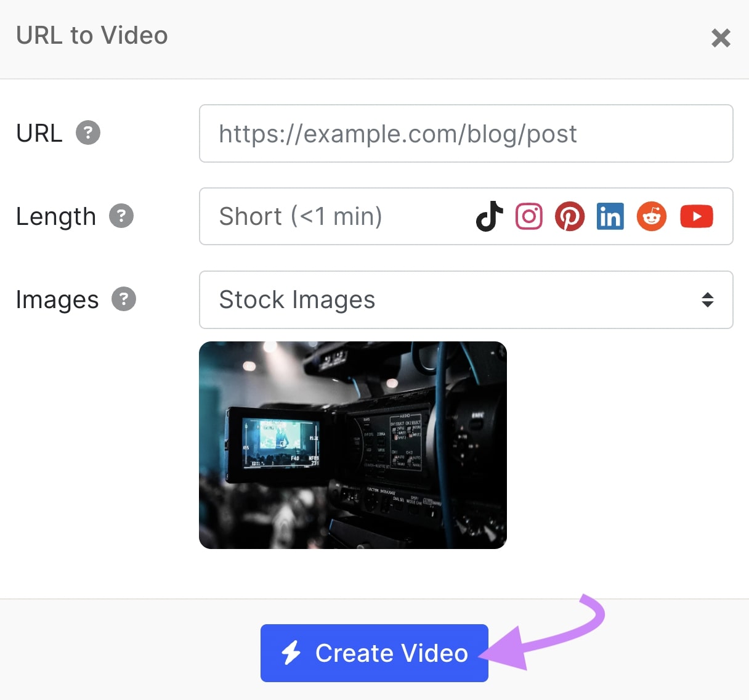This screenshot has height=700, width=749.
Task: Open the video Length dropdown
Action: [x=370, y=216]
